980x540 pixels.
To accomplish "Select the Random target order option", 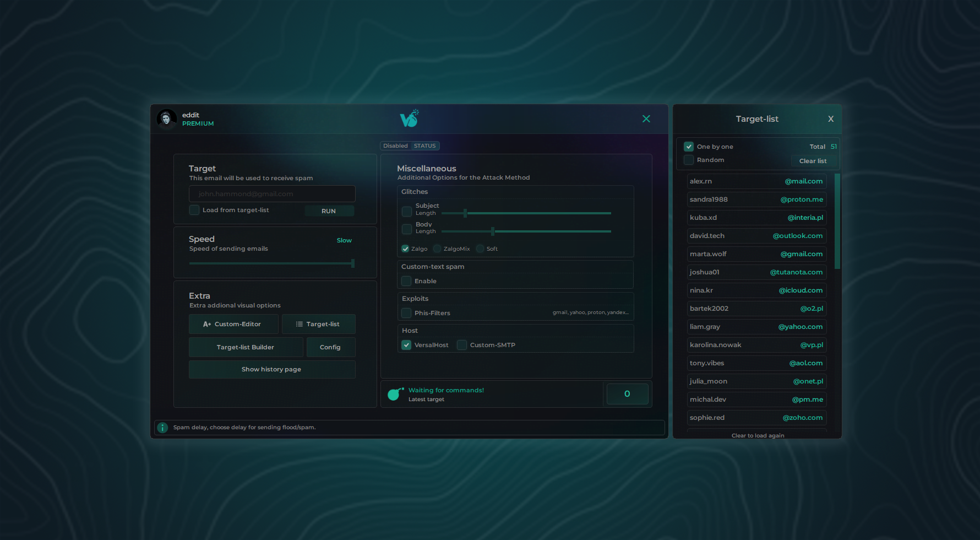I will 689,160.
